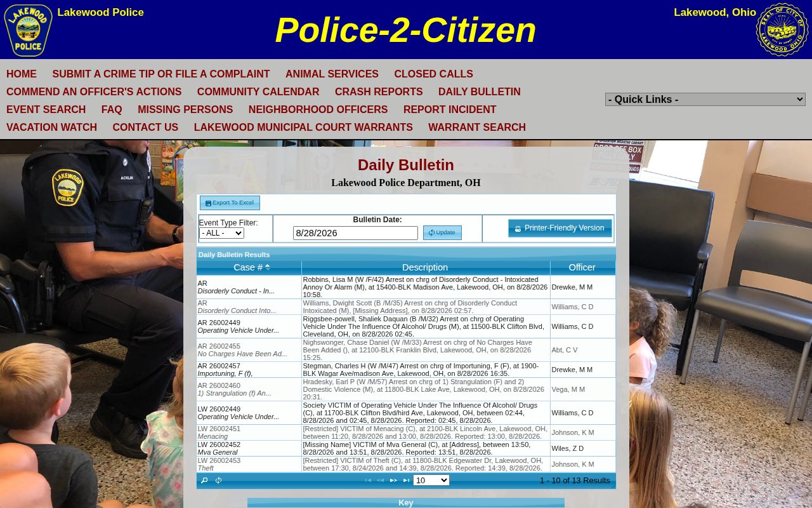The height and width of the screenshot is (508, 812).
Task: Go to Crash Reports
Action: 379,91
